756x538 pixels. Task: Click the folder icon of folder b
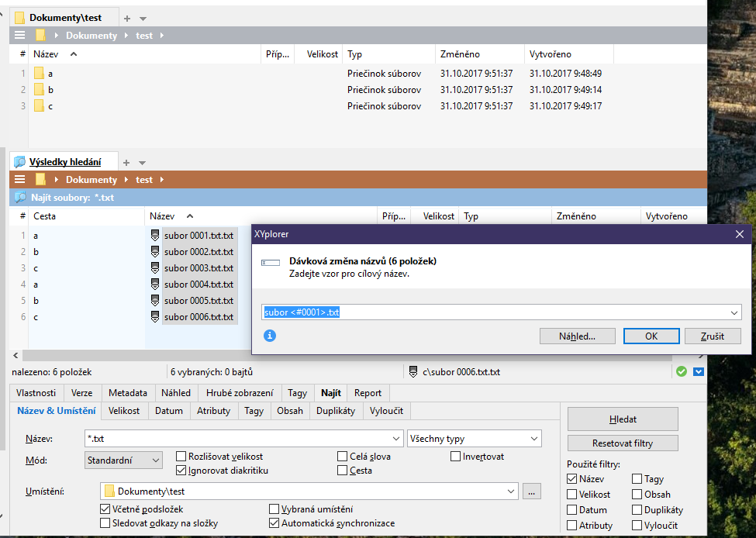click(39, 90)
